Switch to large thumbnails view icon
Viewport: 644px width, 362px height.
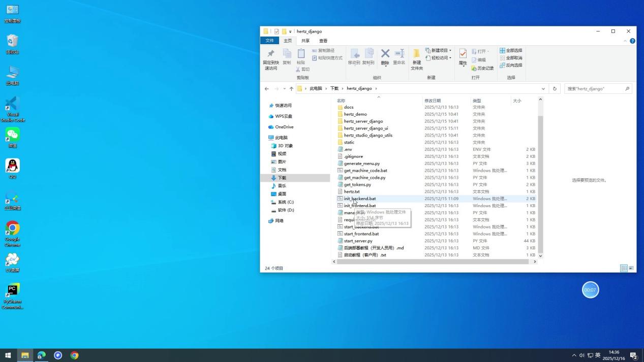[x=631, y=268]
